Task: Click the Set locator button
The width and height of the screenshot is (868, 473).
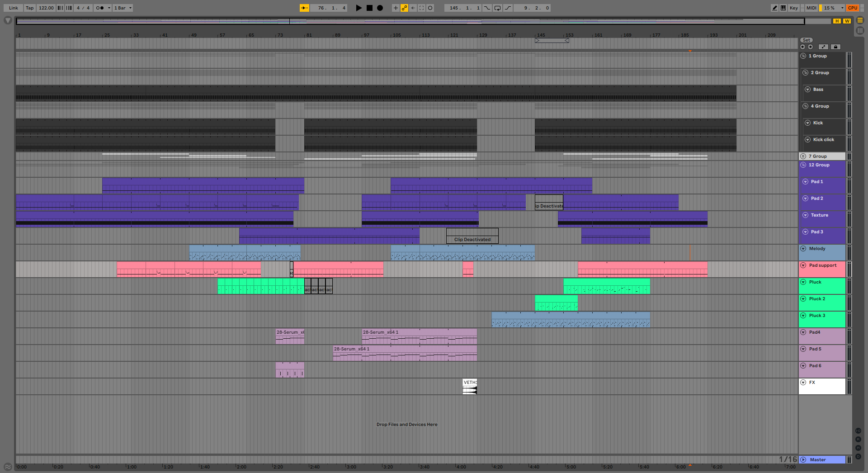Action: 806,40
